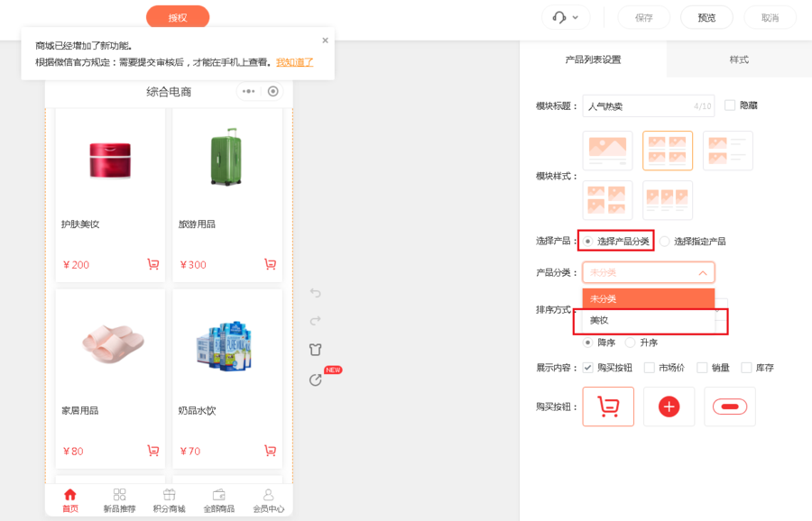The image size is (812, 521).
Task: Select the plus-style buy button
Action: pos(669,407)
